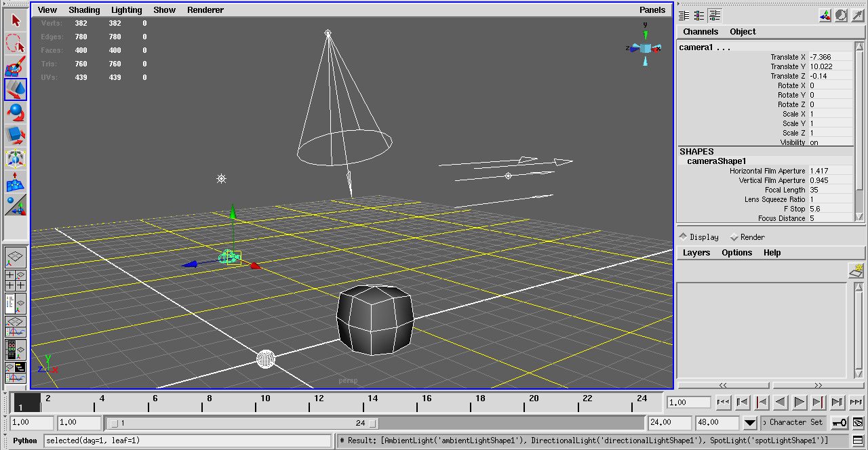Screen dimensions: 868x450
Task: Open the Script Editor icon
Action: [x=858, y=441]
